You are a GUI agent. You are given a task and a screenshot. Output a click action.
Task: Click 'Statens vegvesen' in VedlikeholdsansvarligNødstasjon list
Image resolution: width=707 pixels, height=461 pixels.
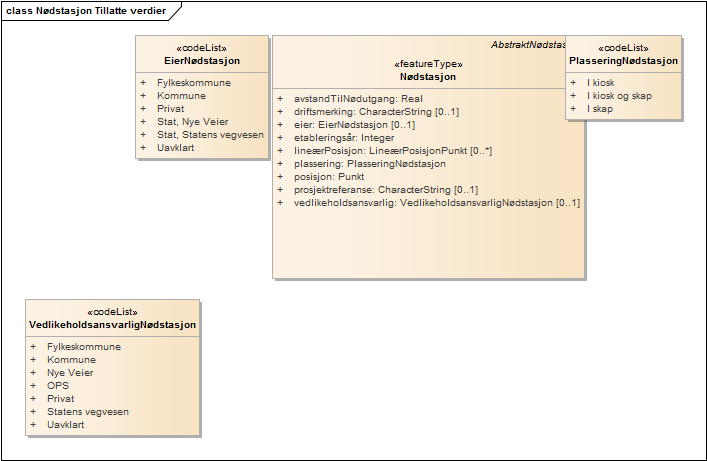[88, 411]
